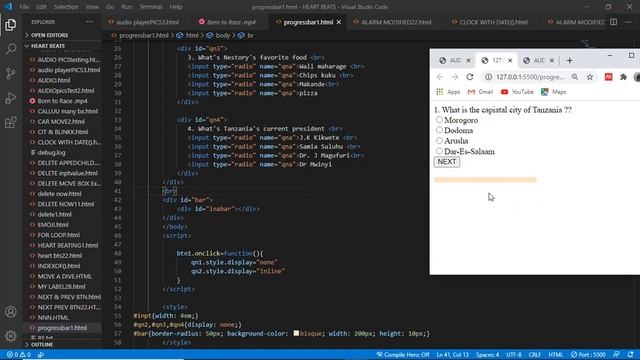Screen dimensions: 640x360
Task: Change language mode via HTML status item
Action: [x=556, y=355]
